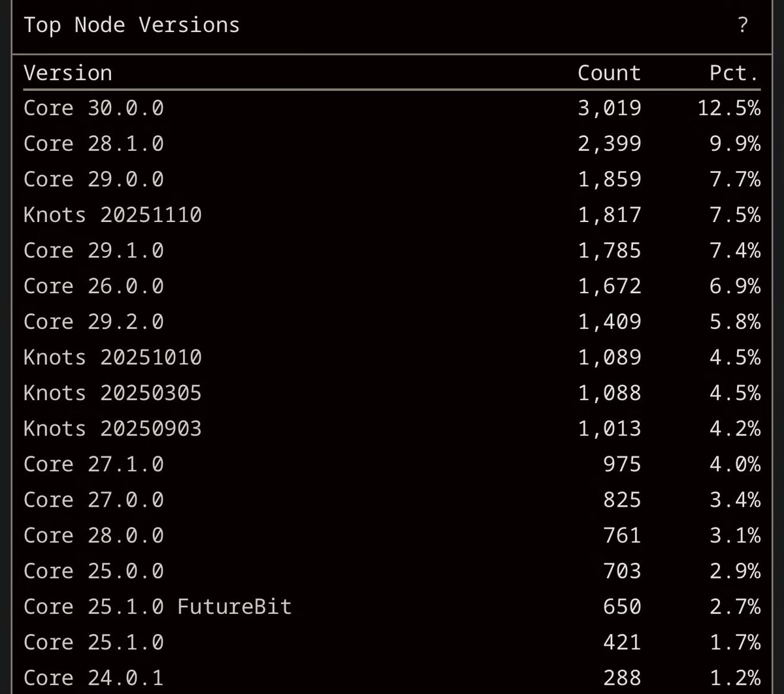Select the Core 25.1.0 FutureBit row label
784x694 pixels.
[x=157, y=607]
